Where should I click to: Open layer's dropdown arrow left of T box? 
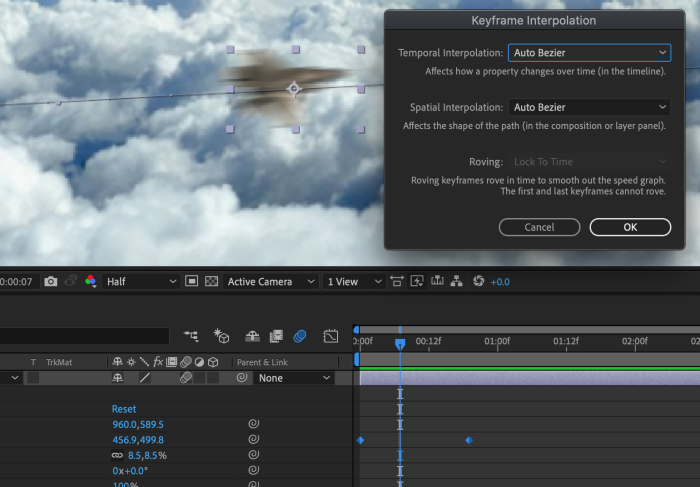(x=15, y=378)
